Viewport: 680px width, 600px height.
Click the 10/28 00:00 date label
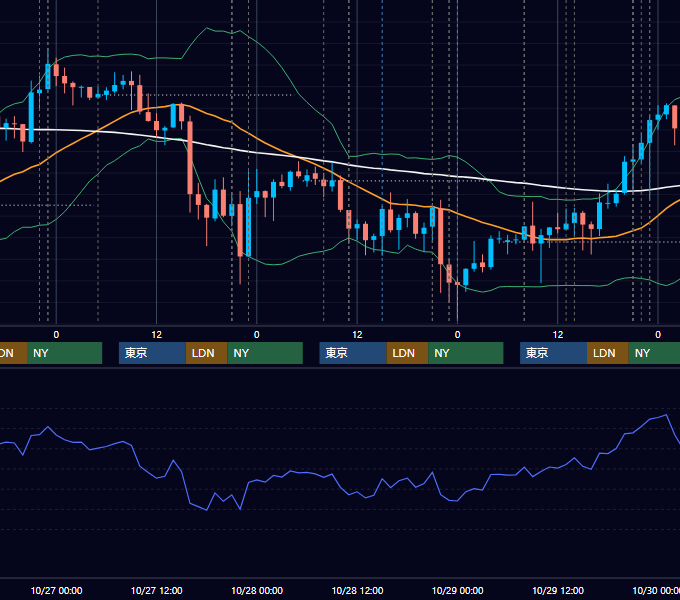[257, 590]
